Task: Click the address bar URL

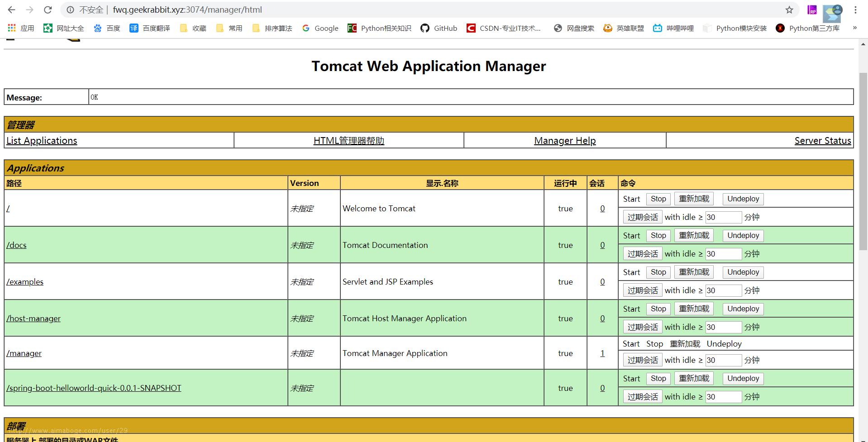Action: 187,10
